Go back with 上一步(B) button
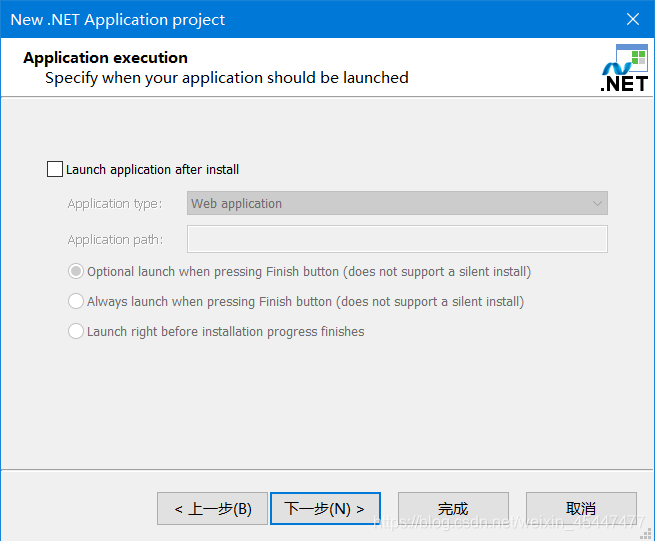Viewport: 655px width, 541px height. [212, 508]
